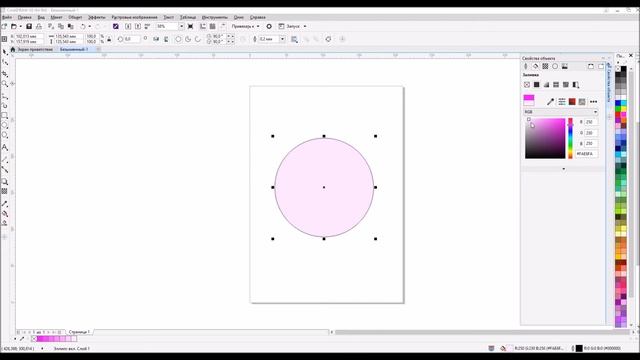The width and height of the screenshot is (640, 360).
Task: Select the Pick tool in the toolbox
Action: (5, 52)
